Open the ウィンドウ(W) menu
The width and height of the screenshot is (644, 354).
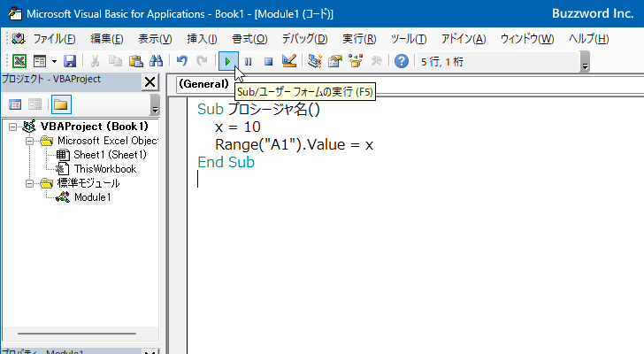(527, 39)
